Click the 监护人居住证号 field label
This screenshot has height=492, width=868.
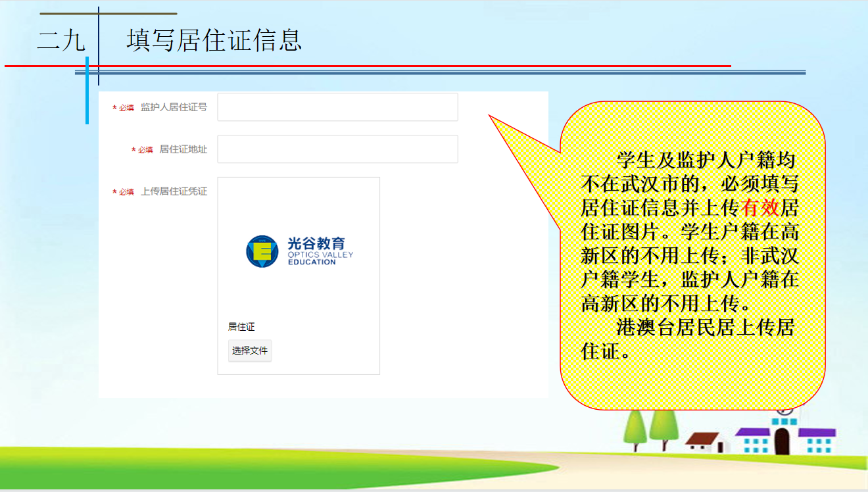click(174, 107)
